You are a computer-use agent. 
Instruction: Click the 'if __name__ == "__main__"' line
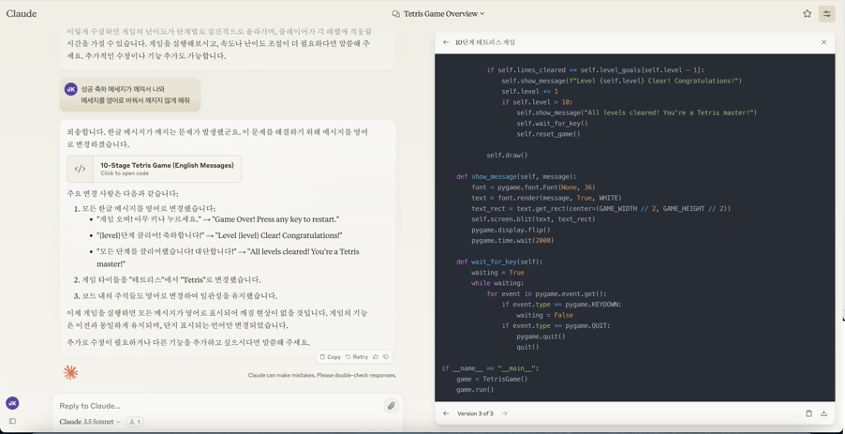(x=490, y=369)
